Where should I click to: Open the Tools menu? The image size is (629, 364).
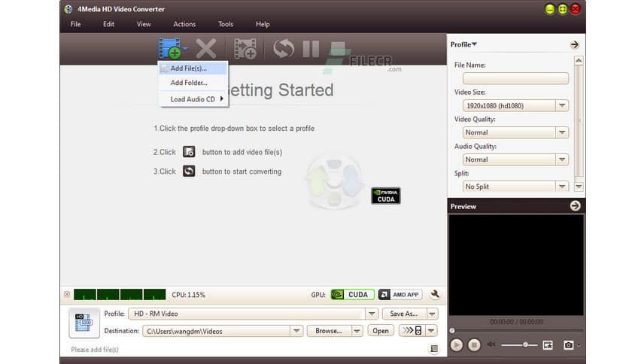(x=226, y=24)
